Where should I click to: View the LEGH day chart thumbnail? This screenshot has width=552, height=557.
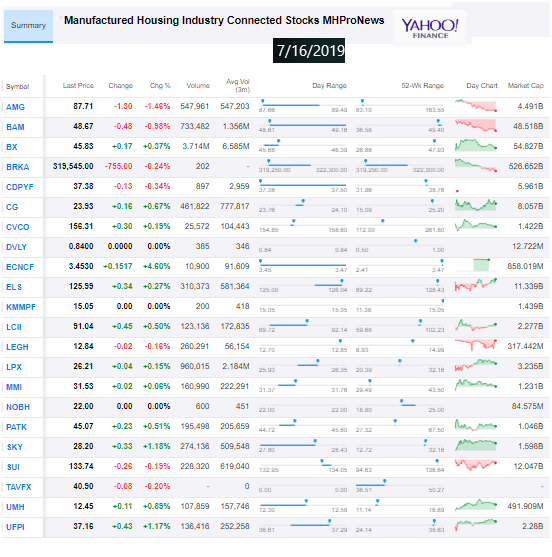pyautogui.click(x=476, y=345)
